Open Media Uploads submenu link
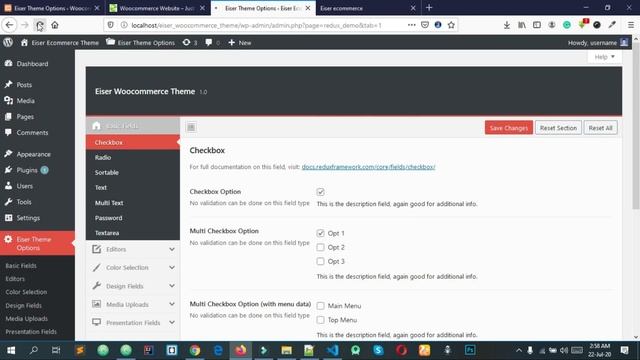Viewport: 640px width, 360px height. pyautogui.click(x=27, y=319)
